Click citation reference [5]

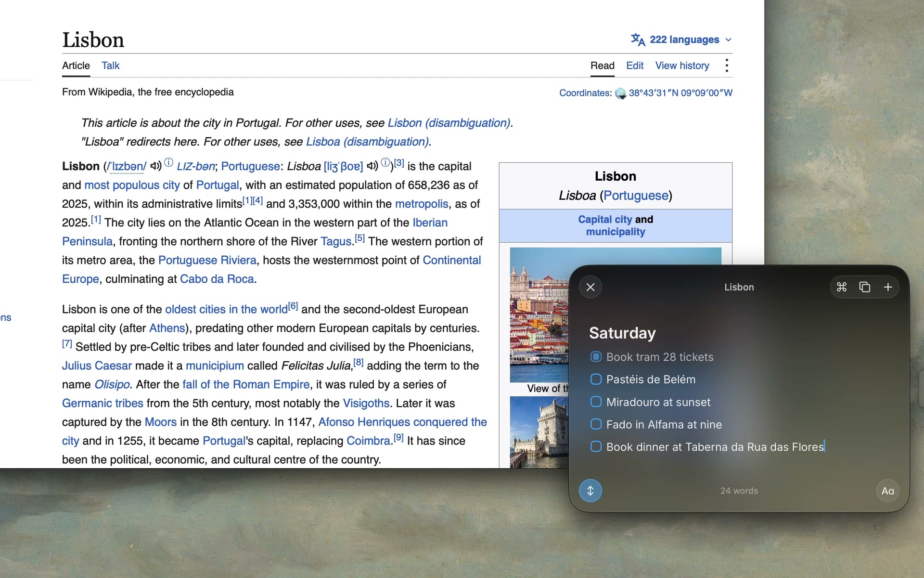[359, 238]
